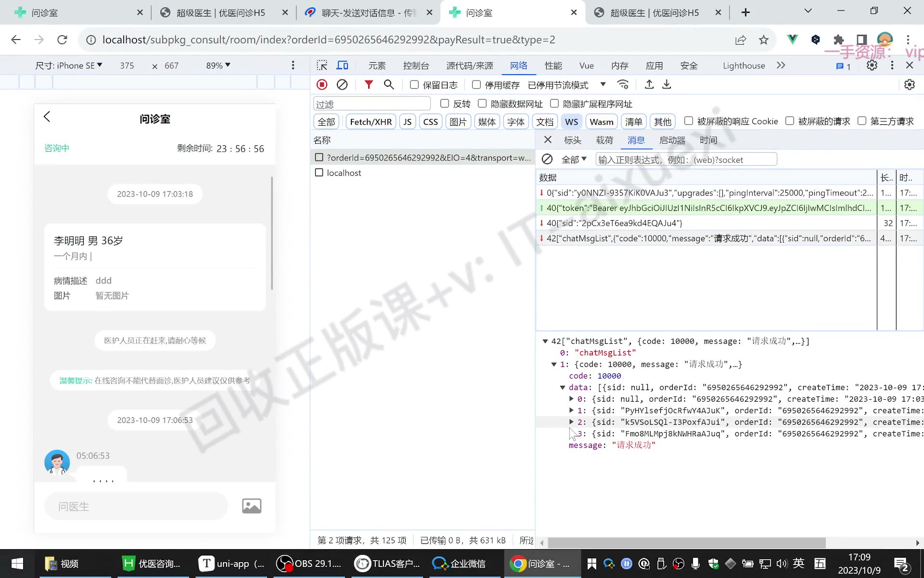Open the 载荷 tab

click(604, 140)
